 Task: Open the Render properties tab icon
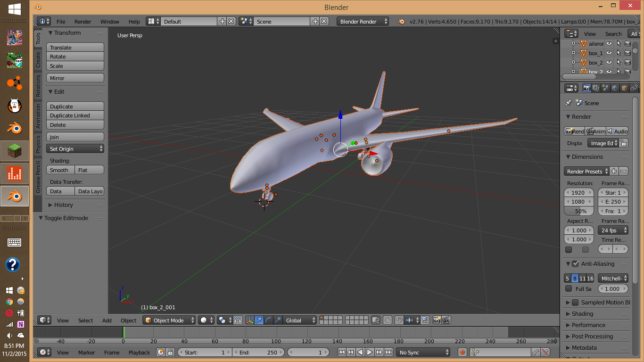[587, 88]
